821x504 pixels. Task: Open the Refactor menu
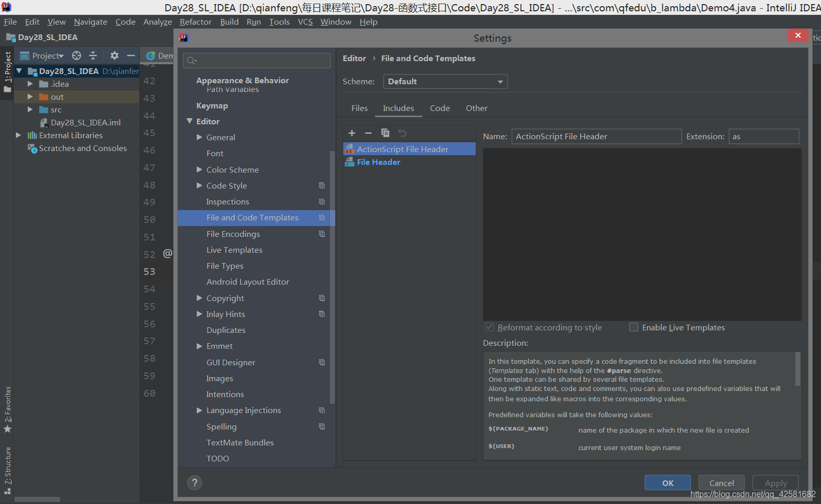[x=196, y=22]
